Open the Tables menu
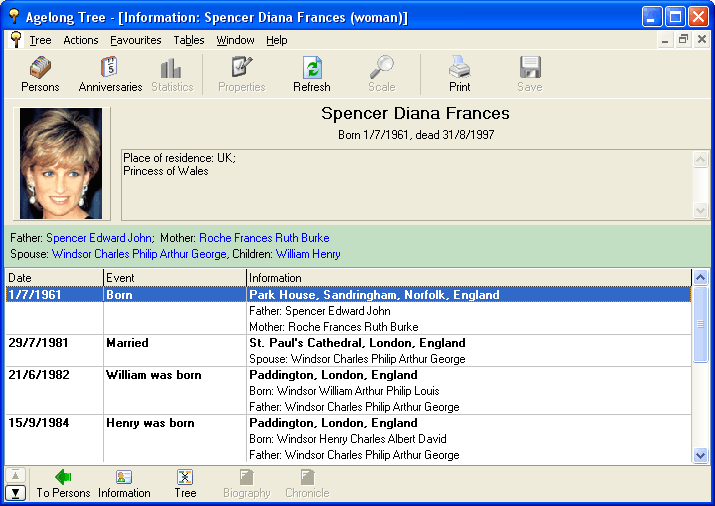Screen dimensions: 715x506 click(x=189, y=40)
